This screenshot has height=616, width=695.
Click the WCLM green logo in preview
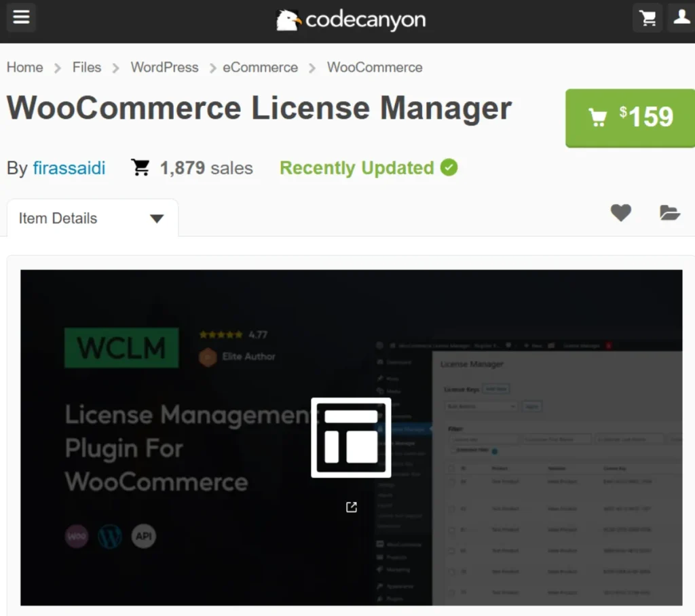(x=121, y=347)
